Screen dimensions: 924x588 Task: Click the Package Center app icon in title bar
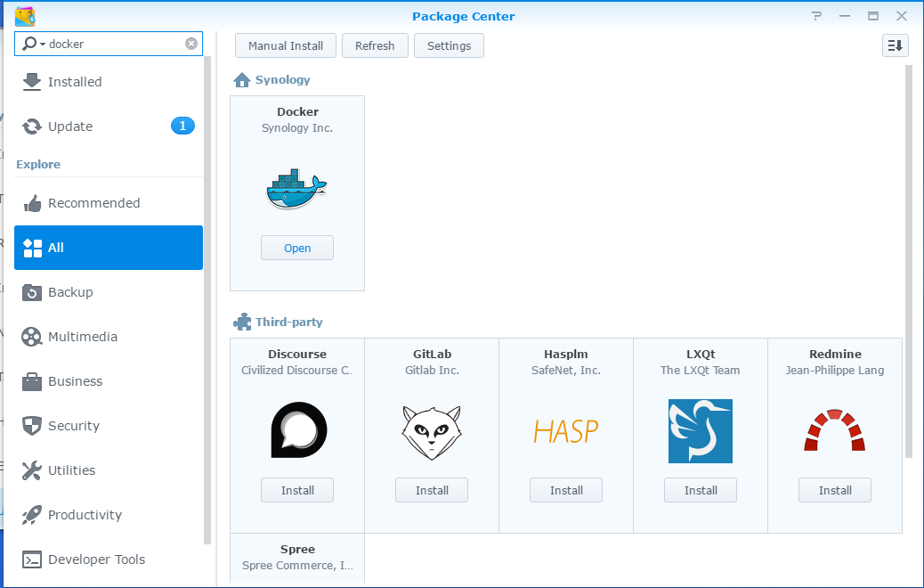25,16
